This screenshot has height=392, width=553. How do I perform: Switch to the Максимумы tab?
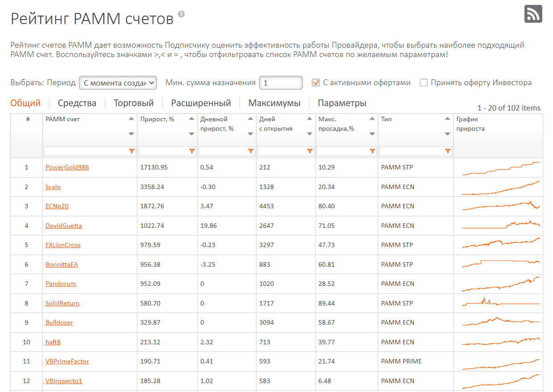point(274,103)
